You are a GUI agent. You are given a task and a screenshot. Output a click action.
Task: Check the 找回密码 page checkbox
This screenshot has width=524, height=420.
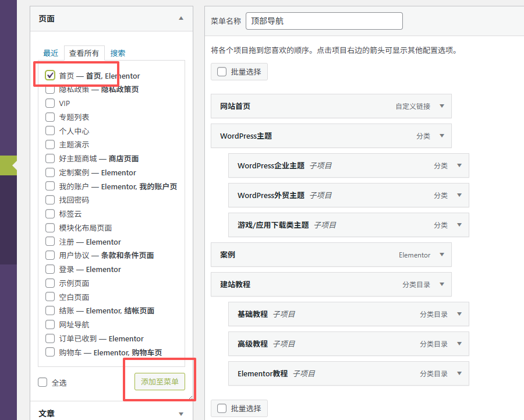point(50,200)
